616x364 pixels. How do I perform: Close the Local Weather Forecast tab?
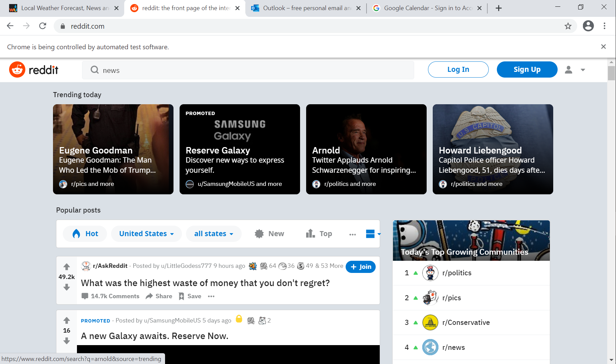click(116, 8)
